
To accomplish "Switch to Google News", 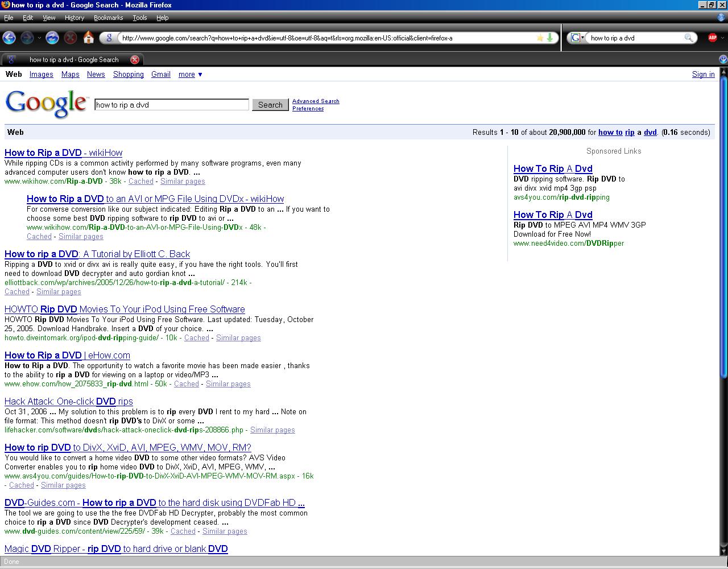I will coord(96,75).
